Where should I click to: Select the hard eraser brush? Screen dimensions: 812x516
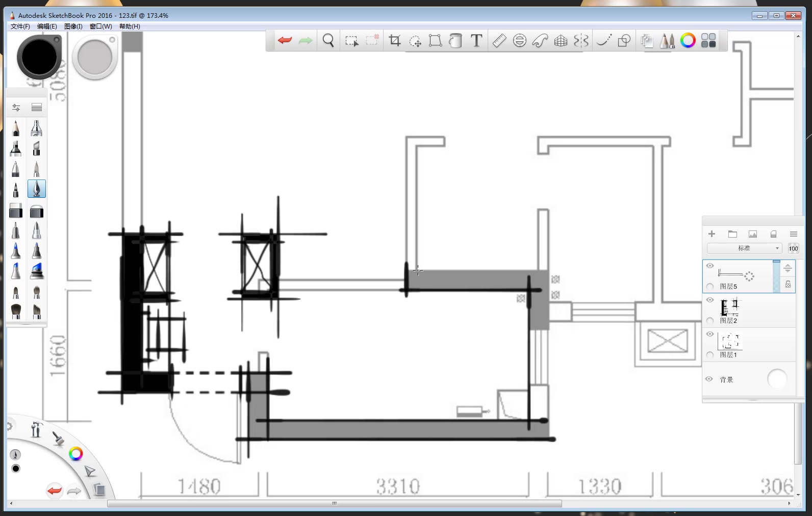(x=16, y=210)
